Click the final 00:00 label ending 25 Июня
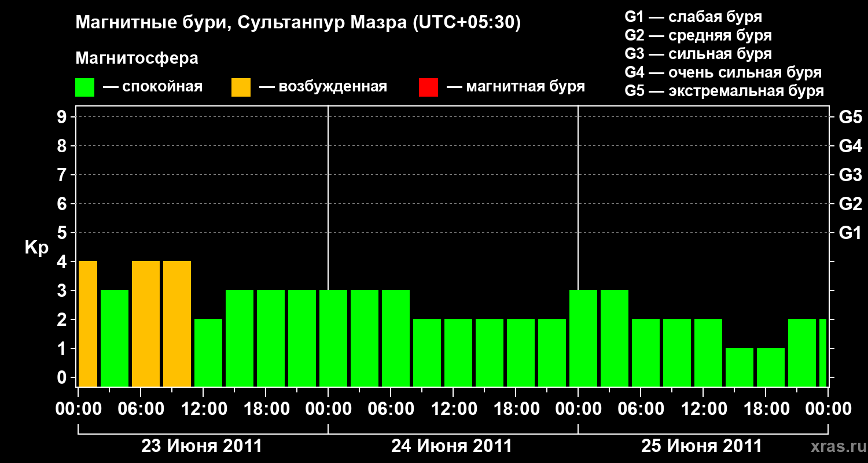Screen dimensions: 868x463 click(828, 409)
